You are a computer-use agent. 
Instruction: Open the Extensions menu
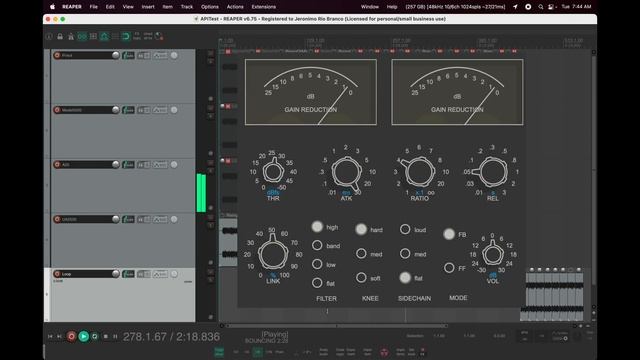tap(263, 7)
